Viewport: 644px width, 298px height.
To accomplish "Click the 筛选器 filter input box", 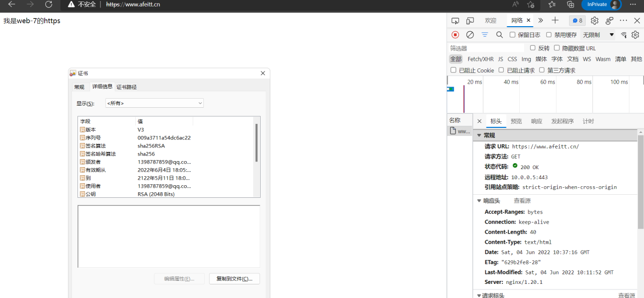I will (x=486, y=48).
